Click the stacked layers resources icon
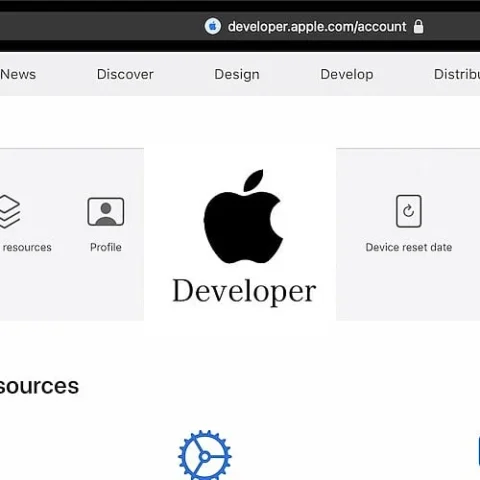This screenshot has height=480, width=480. [x=9, y=212]
